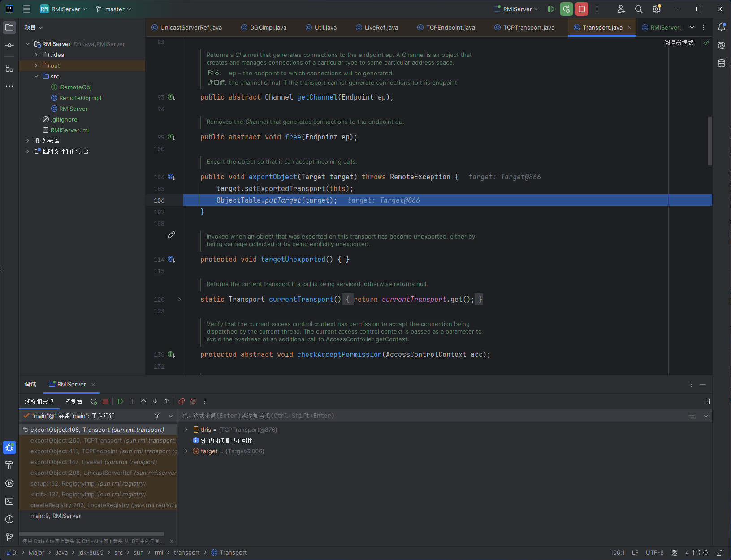Open the Git tool window icon

(x=9, y=537)
